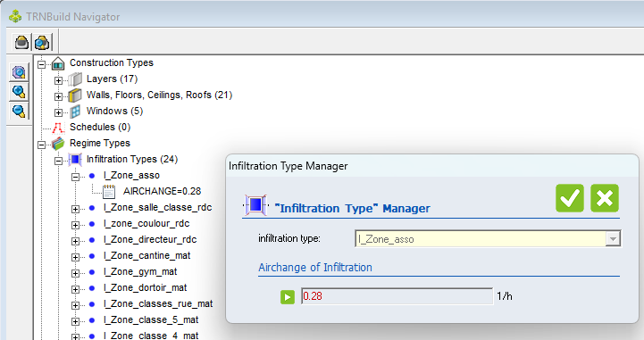Collapse the Construction Types node
Screen dimensions: 644x340
(41, 64)
